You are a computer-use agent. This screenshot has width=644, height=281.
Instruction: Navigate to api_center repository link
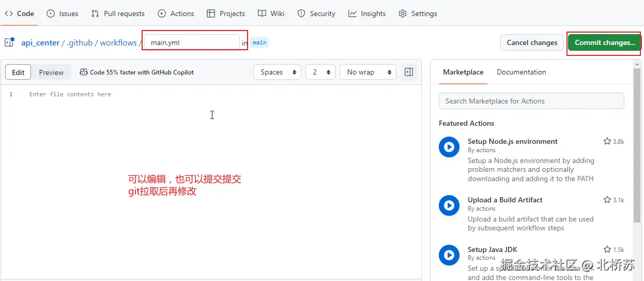pyautogui.click(x=40, y=43)
